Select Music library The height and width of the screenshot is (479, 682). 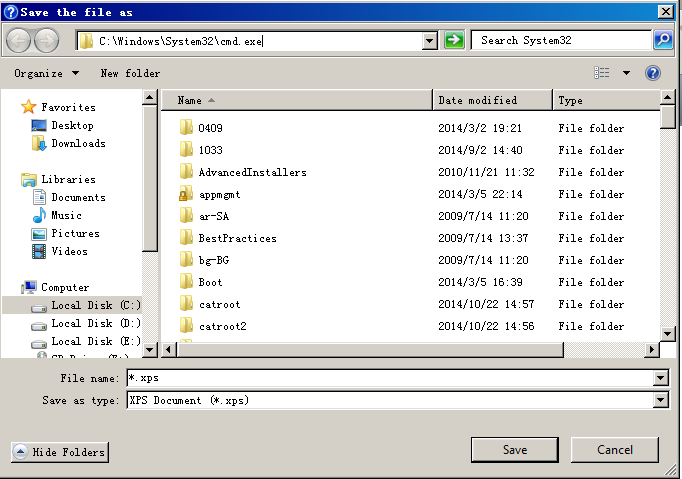pos(57,215)
